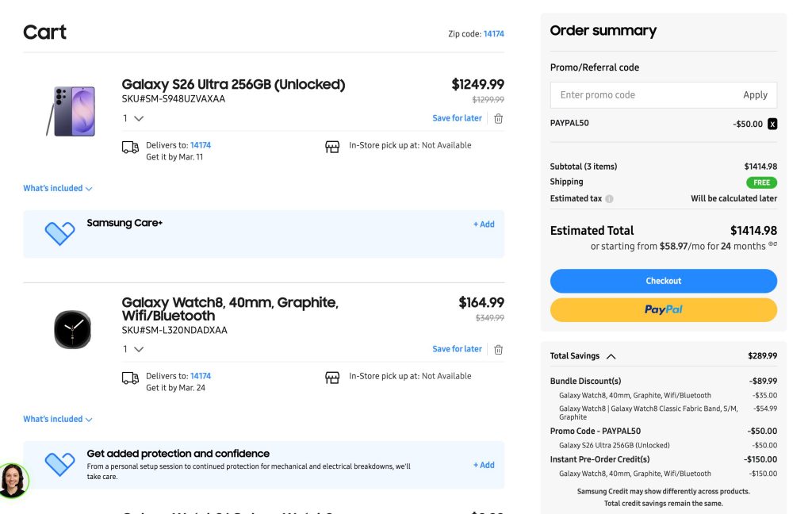
Task: Click the Galaxy Watch8 product image
Action: pos(72,329)
